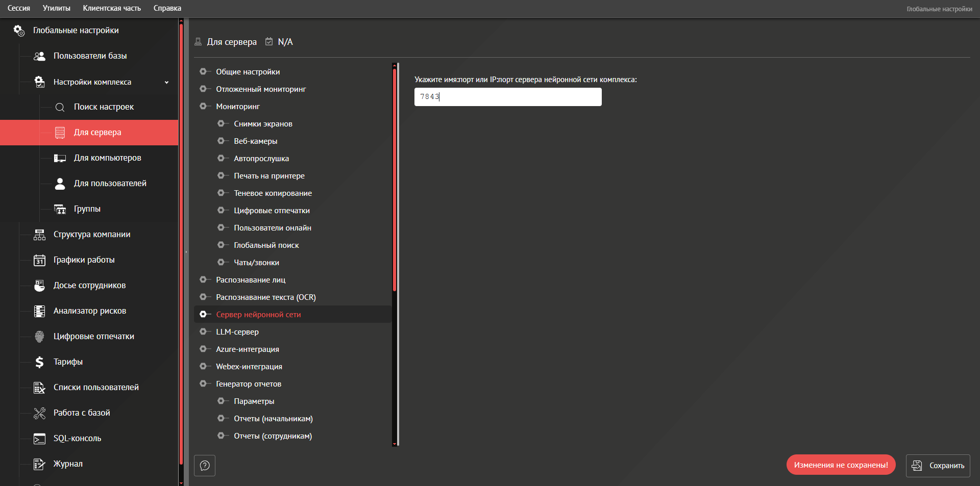Open the SQL console terminal icon

[x=39, y=439]
